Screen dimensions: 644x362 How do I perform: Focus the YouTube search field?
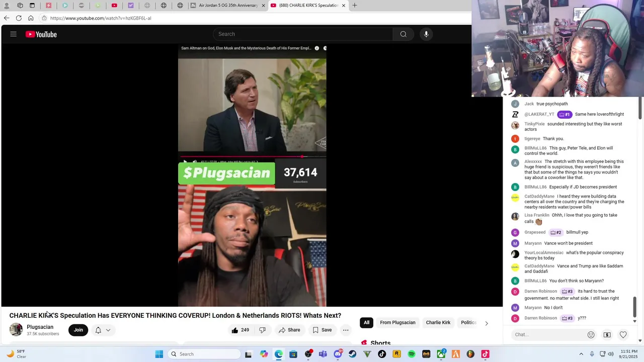coord(303,34)
